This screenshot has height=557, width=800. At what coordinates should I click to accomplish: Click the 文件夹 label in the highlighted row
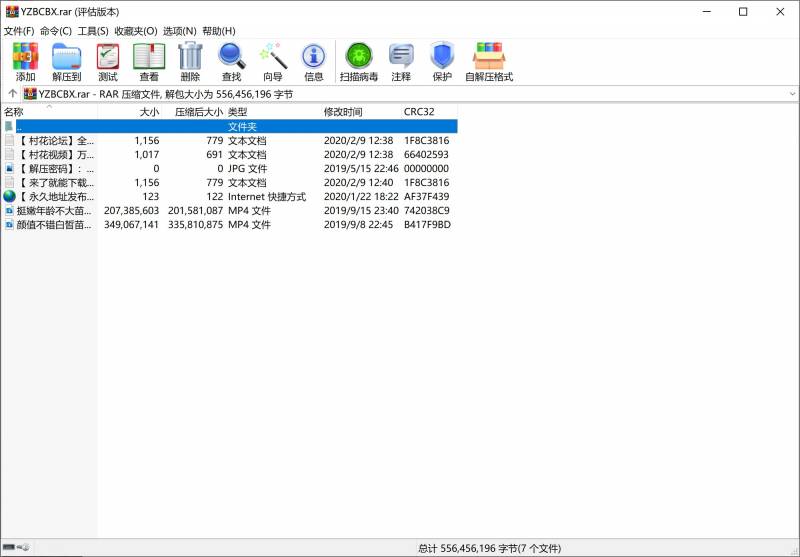242,126
